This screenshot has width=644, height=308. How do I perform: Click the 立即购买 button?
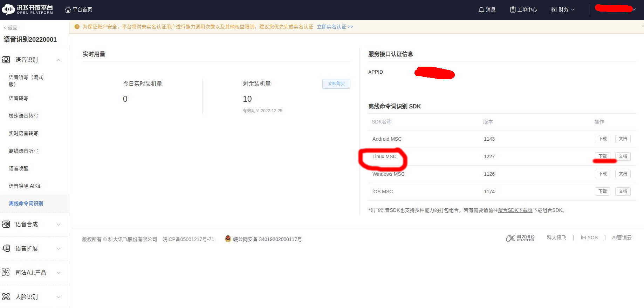point(336,84)
